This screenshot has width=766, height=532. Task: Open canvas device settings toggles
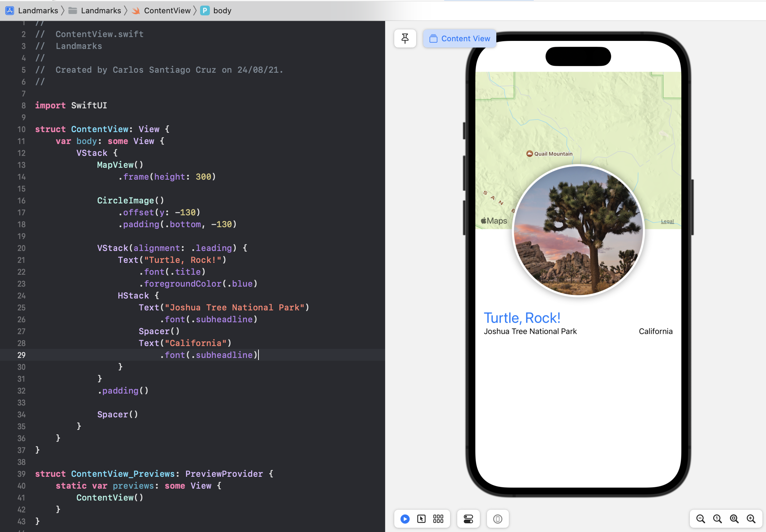[x=468, y=519]
